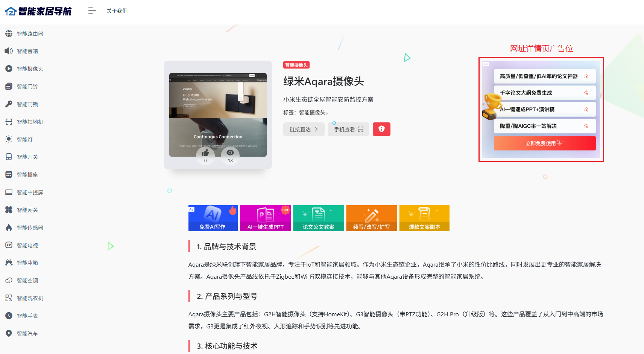This screenshot has width=644, height=354.
Task: Go to the 智能家居导航 logo homepage
Action: tap(38, 11)
